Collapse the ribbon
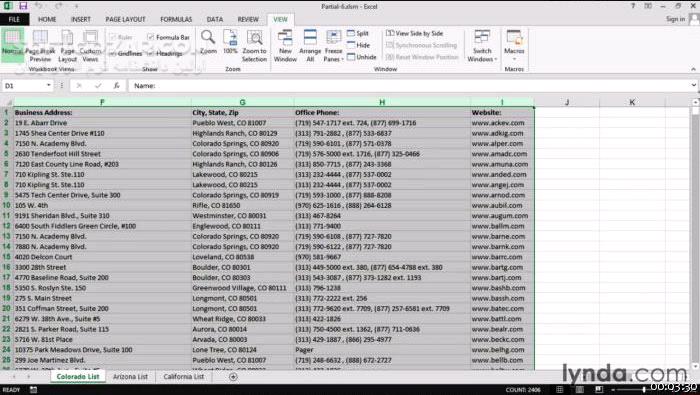700x395 pixels. point(693,69)
